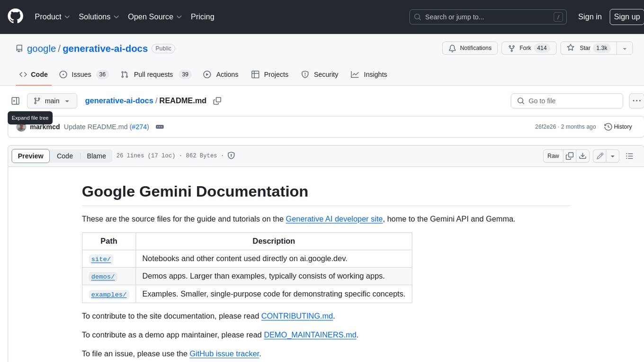Expand the file tree side panel

click(16, 101)
